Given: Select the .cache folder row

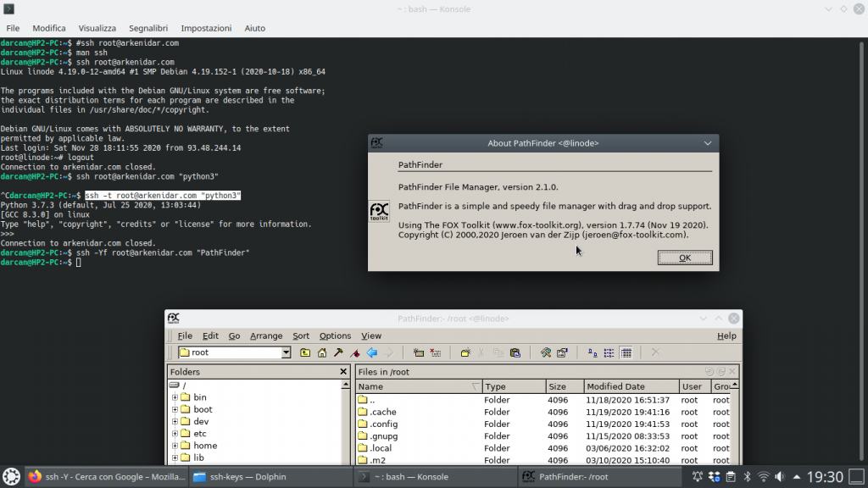Looking at the screenshot, I should pyautogui.click(x=542, y=412).
